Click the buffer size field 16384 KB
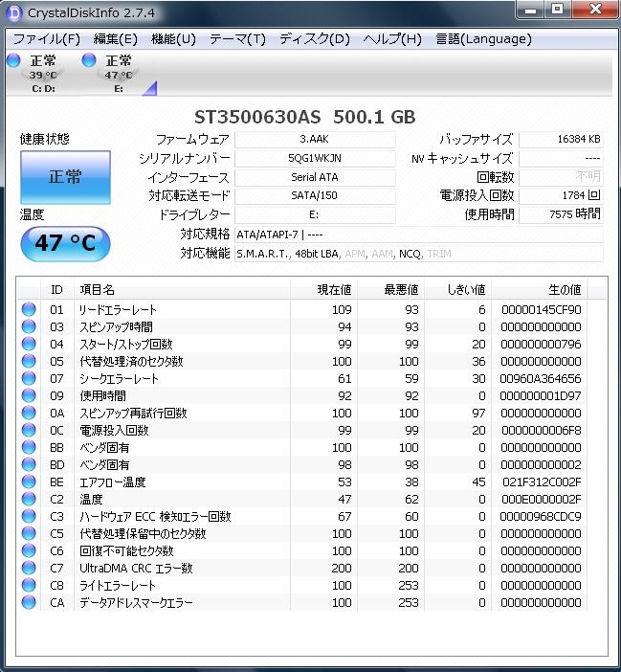Viewport: 621px width, 672px height. click(x=561, y=140)
